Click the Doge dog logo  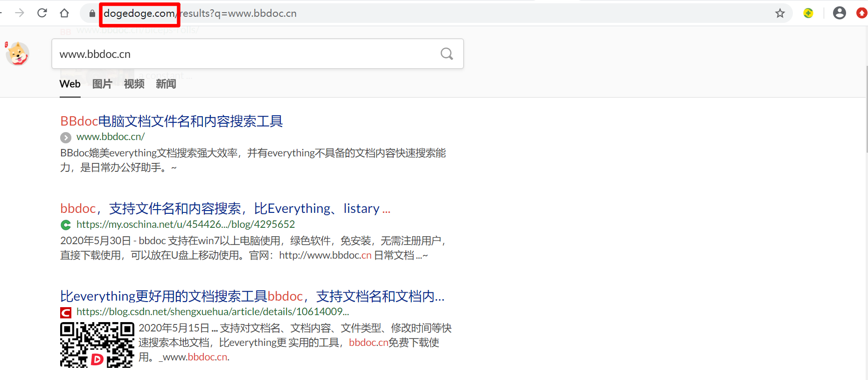pos(17,53)
